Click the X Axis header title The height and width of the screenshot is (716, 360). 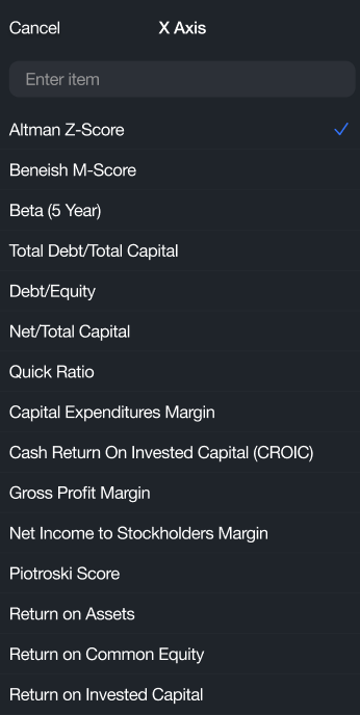182,28
